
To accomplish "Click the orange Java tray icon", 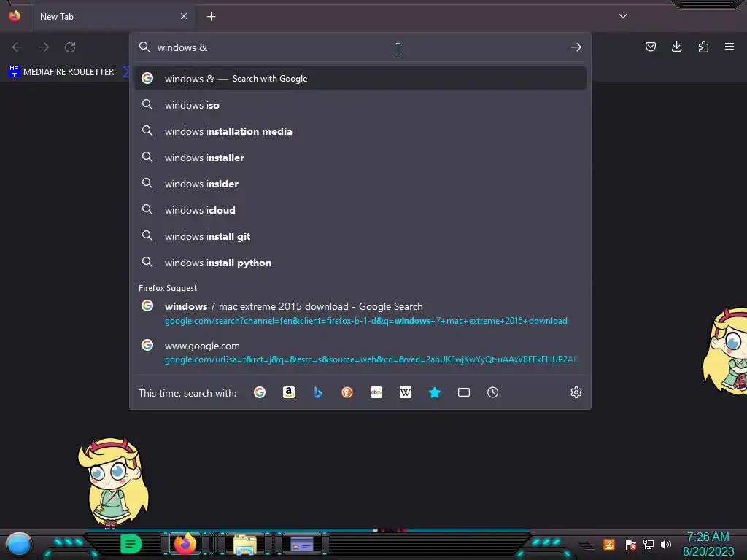I will click(609, 544).
